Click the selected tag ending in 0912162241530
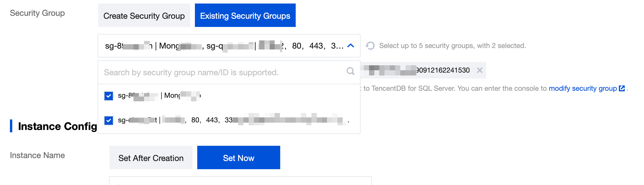The width and height of the screenshot is (644, 185). 432,70
